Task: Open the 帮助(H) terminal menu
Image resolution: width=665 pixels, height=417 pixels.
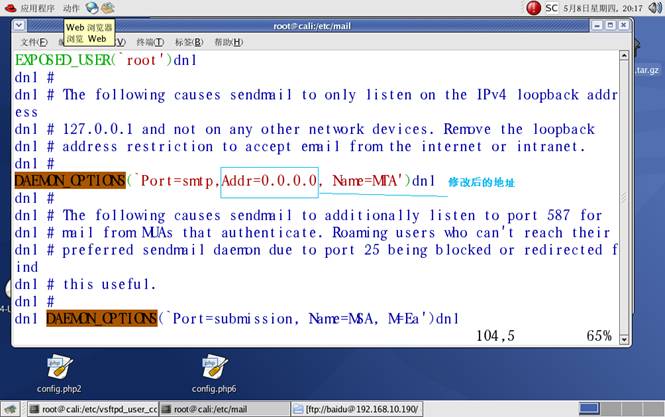Action: coord(228,42)
